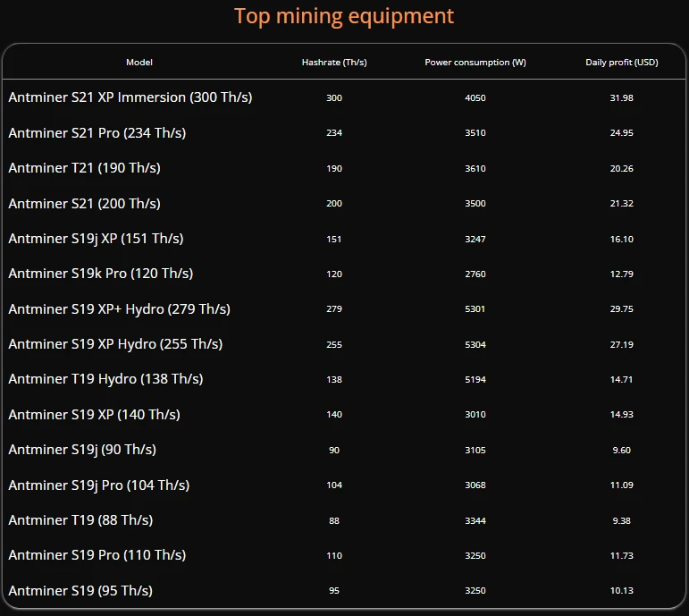Screen dimensions: 689x616
Task: Click daily profit value 9.60
Action: tap(621, 451)
